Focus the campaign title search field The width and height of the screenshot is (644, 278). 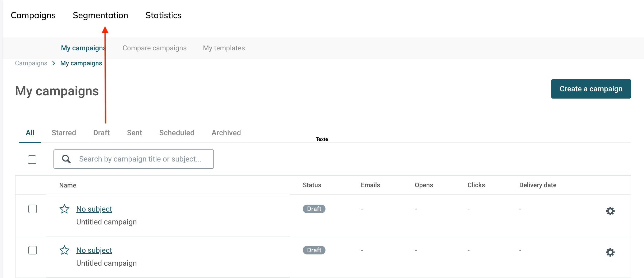134,159
